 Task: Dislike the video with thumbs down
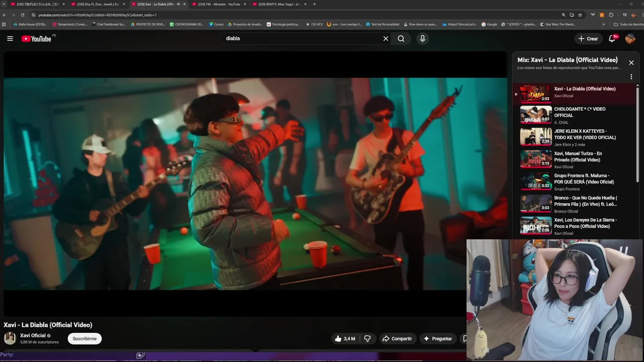click(367, 339)
